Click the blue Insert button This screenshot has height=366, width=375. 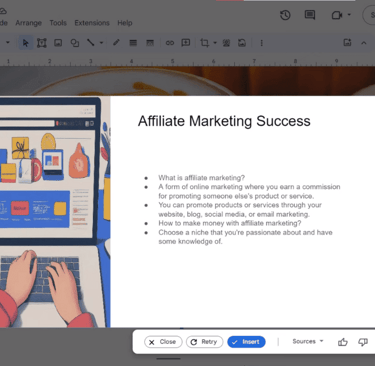[x=246, y=342]
